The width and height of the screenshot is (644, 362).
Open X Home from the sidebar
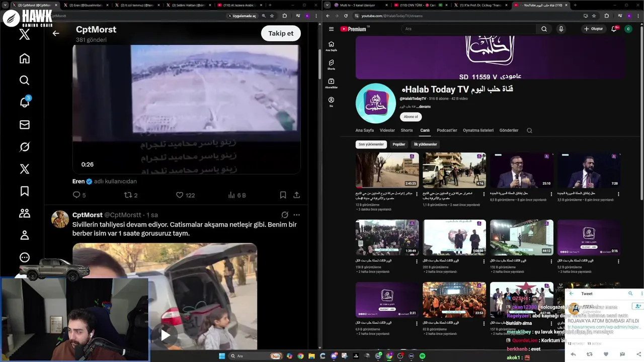click(x=24, y=58)
